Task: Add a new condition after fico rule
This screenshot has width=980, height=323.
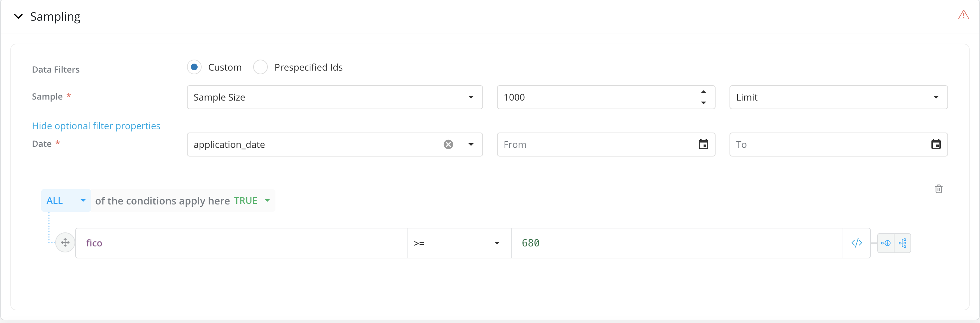Action: coord(886,243)
